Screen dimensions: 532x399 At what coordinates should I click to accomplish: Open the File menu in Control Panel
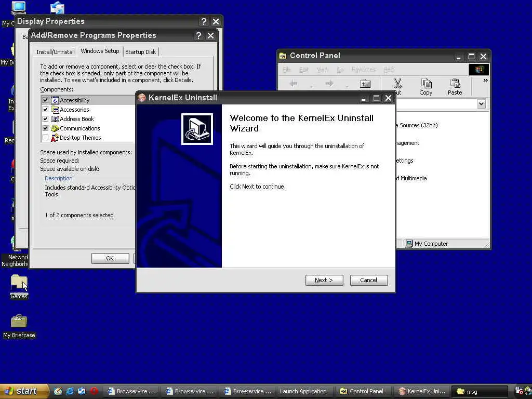coord(287,70)
